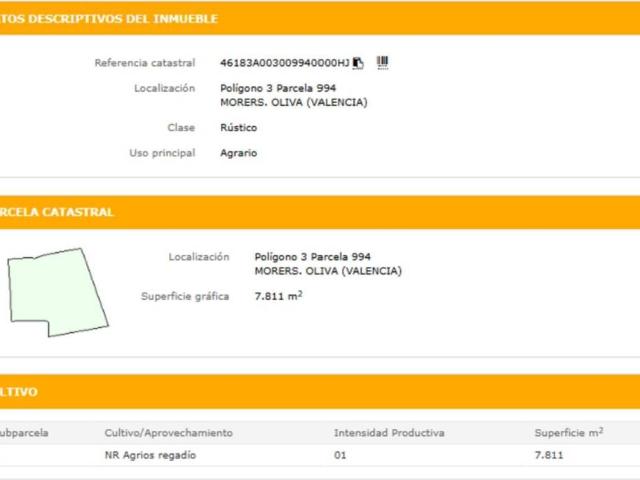Click surface value '7.811' in crop row
The height and width of the screenshot is (480, 640).
(x=549, y=455)
